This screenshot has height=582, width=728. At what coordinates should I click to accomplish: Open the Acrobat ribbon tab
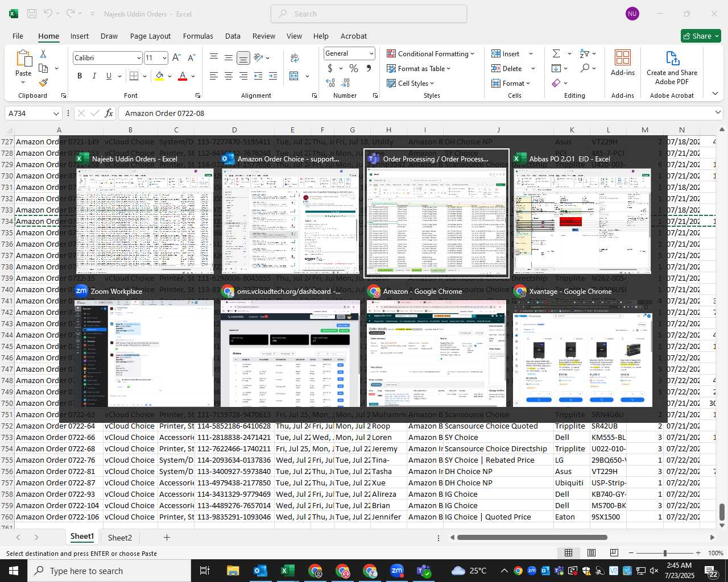click(x=354, y=36)
